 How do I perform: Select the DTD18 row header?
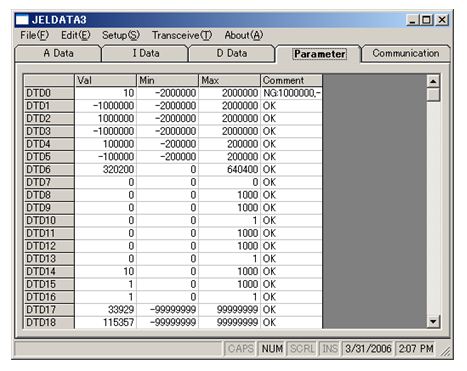(x=49, y=322)
